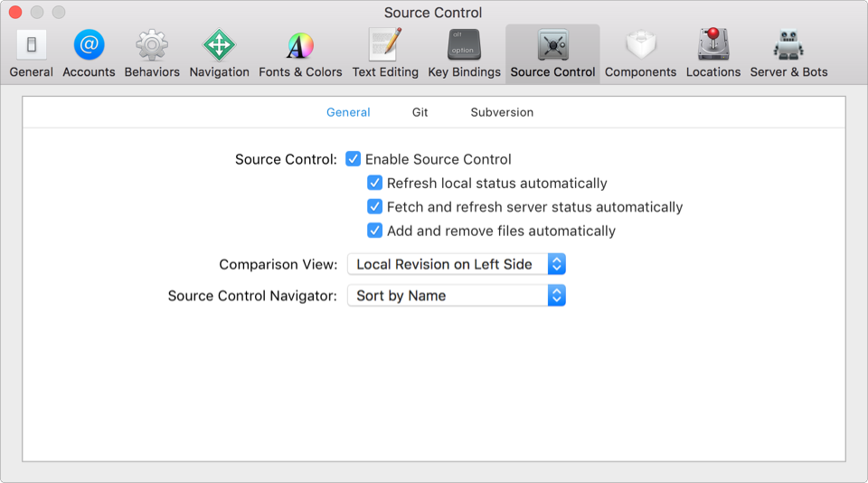Select the General sub-tab in Source Control
The width and height of the screenshot is (868, 483).
point(348,112)
